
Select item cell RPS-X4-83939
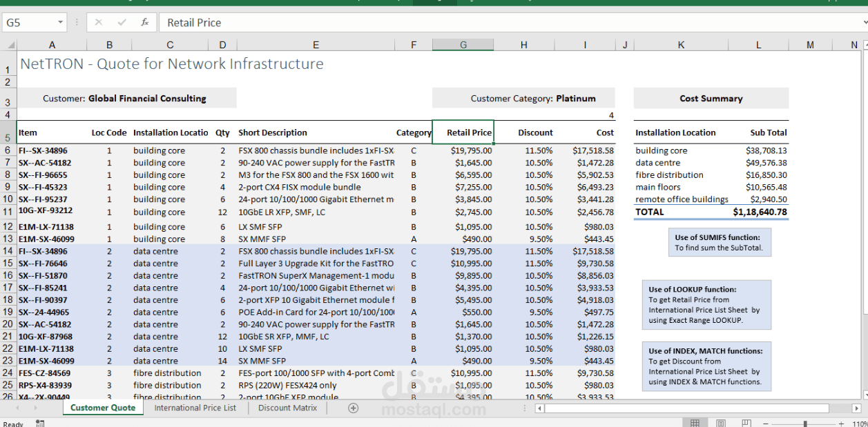(x=52, y=386)
